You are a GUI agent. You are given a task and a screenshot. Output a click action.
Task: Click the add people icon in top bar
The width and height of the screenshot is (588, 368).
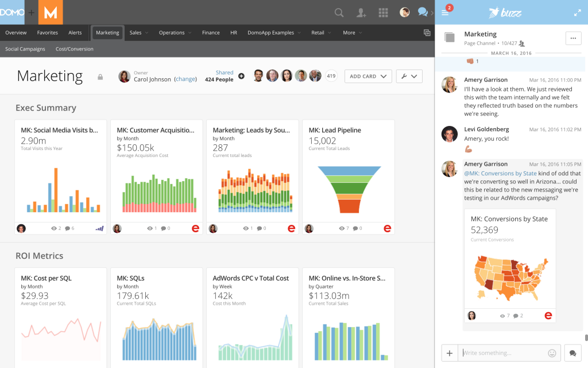point(361,12)
